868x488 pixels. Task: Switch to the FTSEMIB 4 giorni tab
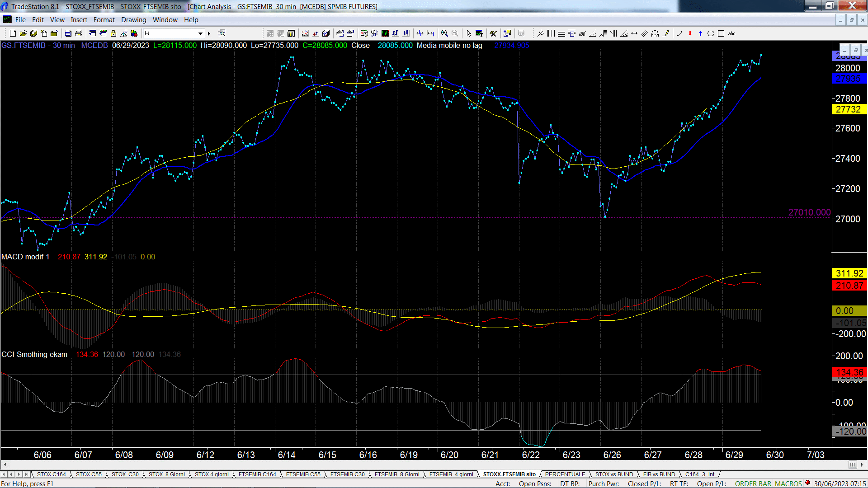pos(451,474)
